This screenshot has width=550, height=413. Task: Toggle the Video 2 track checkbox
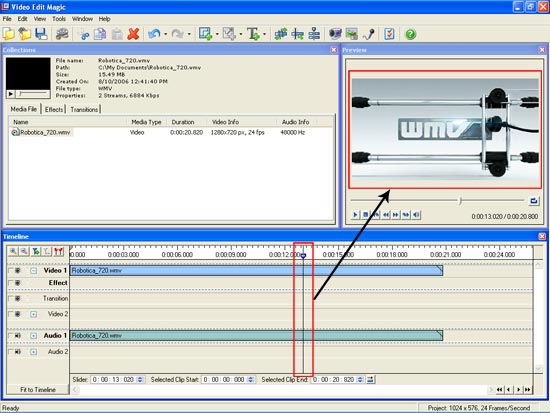(x=11, y=314)
